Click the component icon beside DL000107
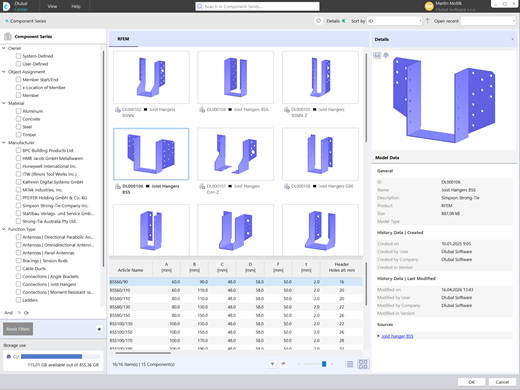Viewport: 520px width, 390px height. click(202, 186)
